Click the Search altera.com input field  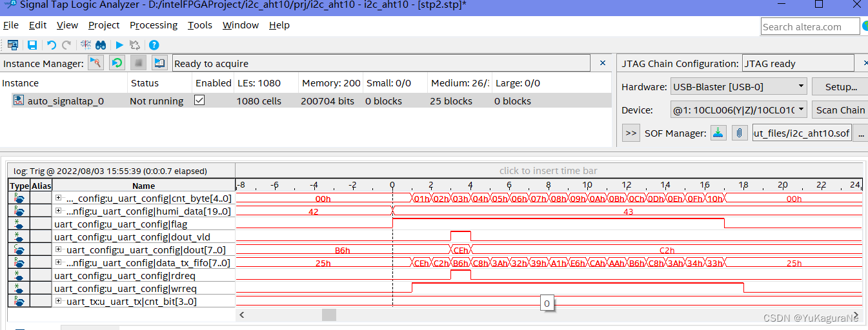point(809,26)
